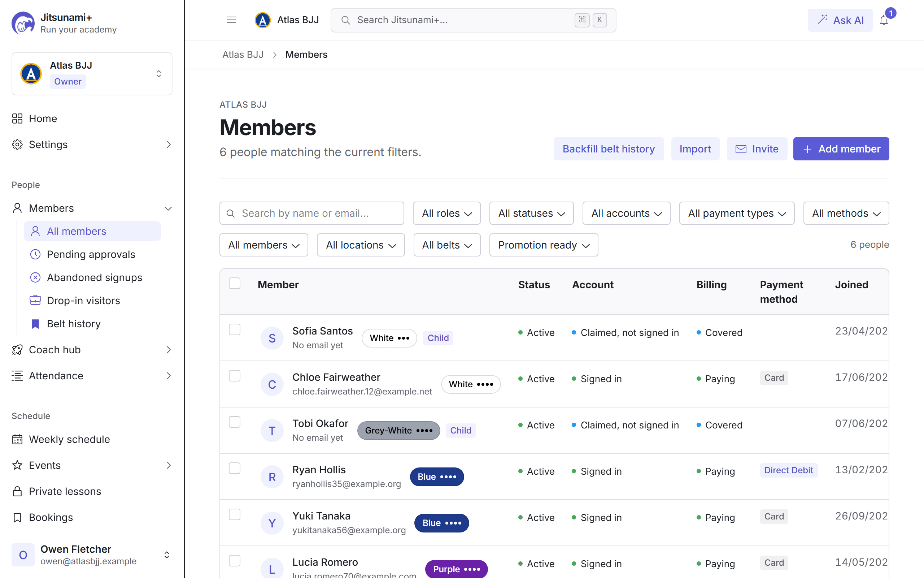Select Ryan Hollis's row checkbox
The width and height of the screenshot is (924, 578).
point(235,468)
